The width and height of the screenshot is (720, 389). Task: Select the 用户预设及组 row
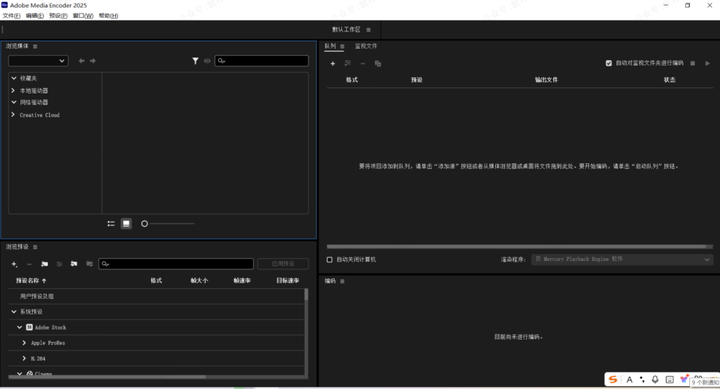coord(156,296)
